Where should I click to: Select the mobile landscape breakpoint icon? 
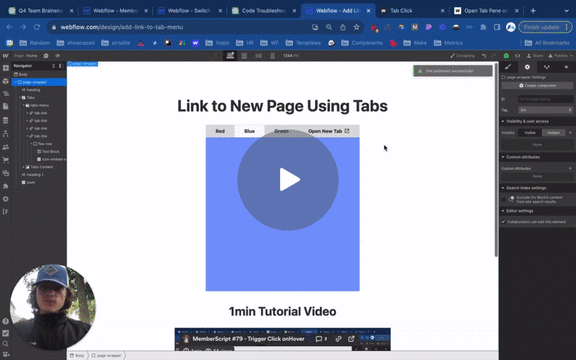[259, 56]
